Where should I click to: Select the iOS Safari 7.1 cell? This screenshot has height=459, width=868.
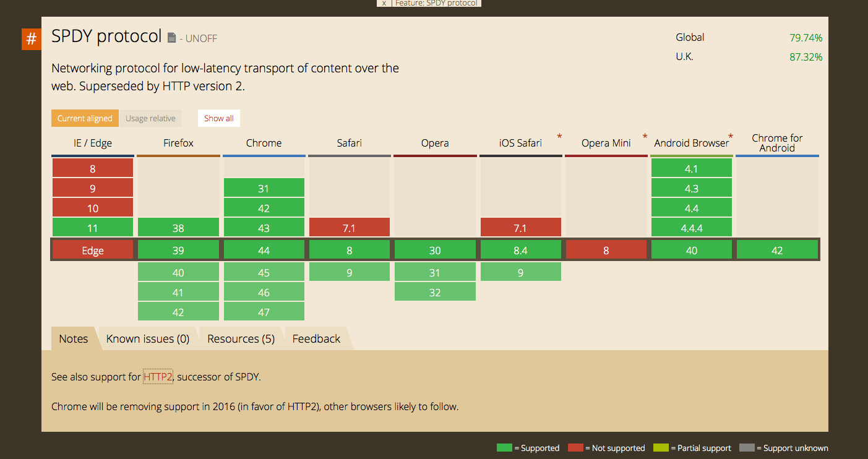[x=520, y=228]
